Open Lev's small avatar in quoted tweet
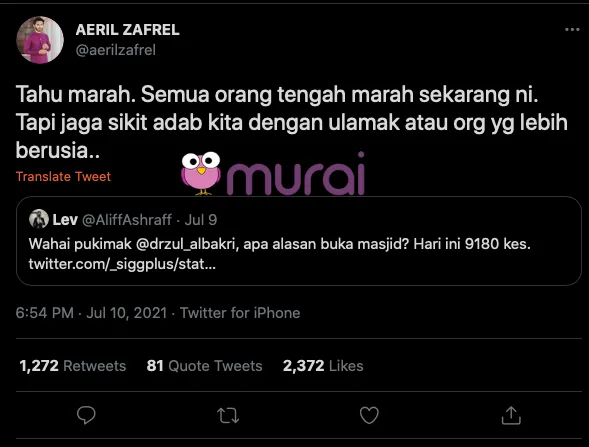The height and width of the screenshot is (447, 589). [39, 219]
